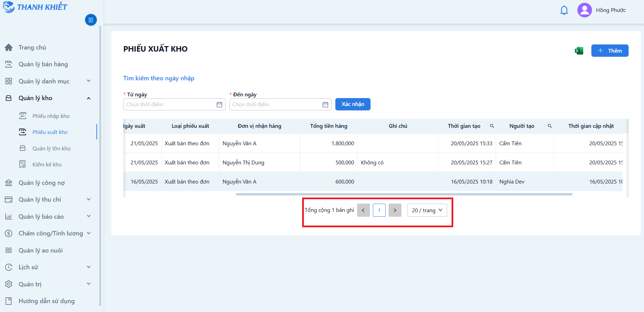644x312 pixels.
Task: Open calendar icon in Đến ngày field
Action: coord(325,105)
